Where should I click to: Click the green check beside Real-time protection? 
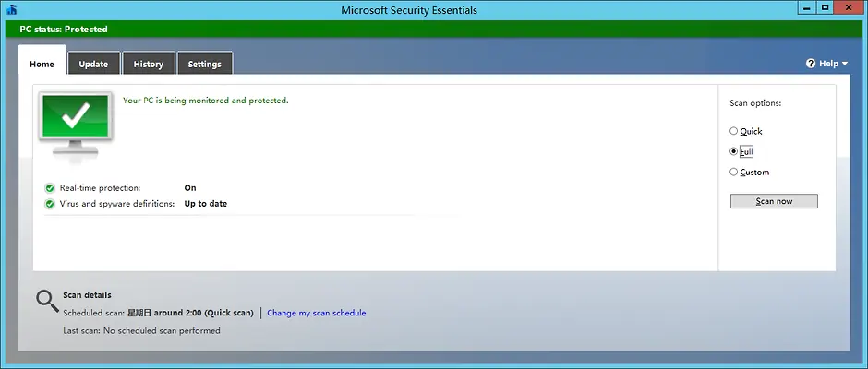click(x=50, y=188)
